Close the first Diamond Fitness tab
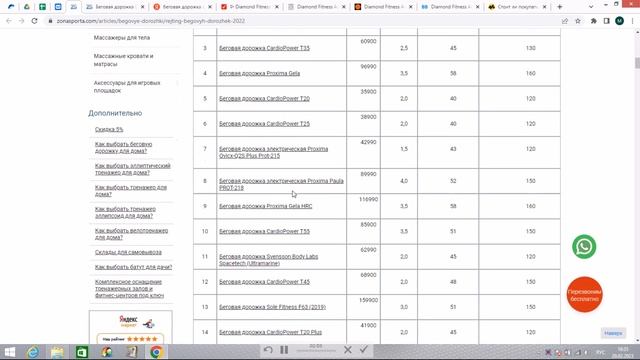 pos(277,7)
